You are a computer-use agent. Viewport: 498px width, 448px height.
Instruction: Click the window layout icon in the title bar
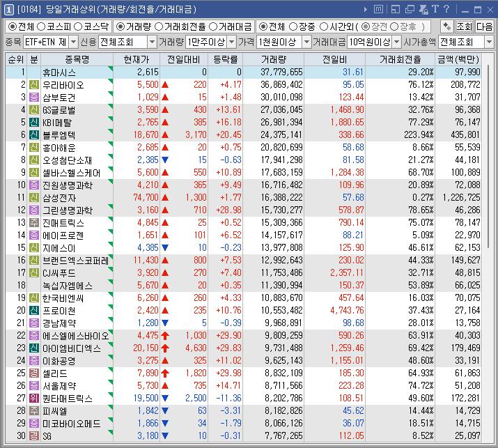(396, 9)
